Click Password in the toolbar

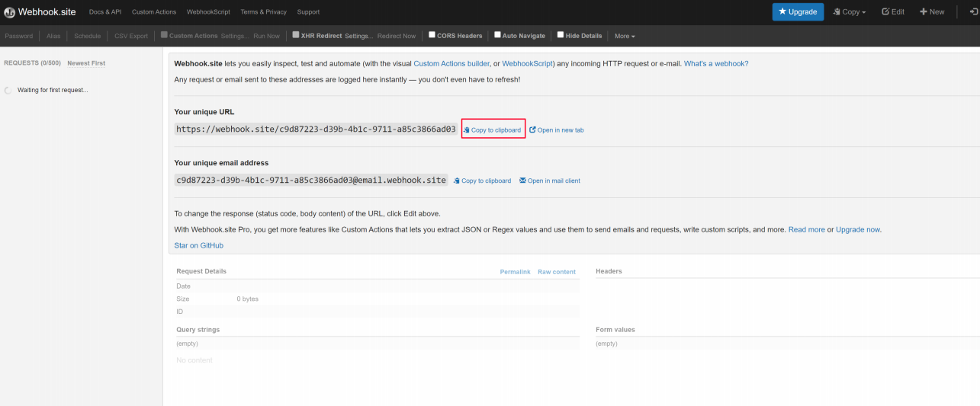(x=19, y=36)
